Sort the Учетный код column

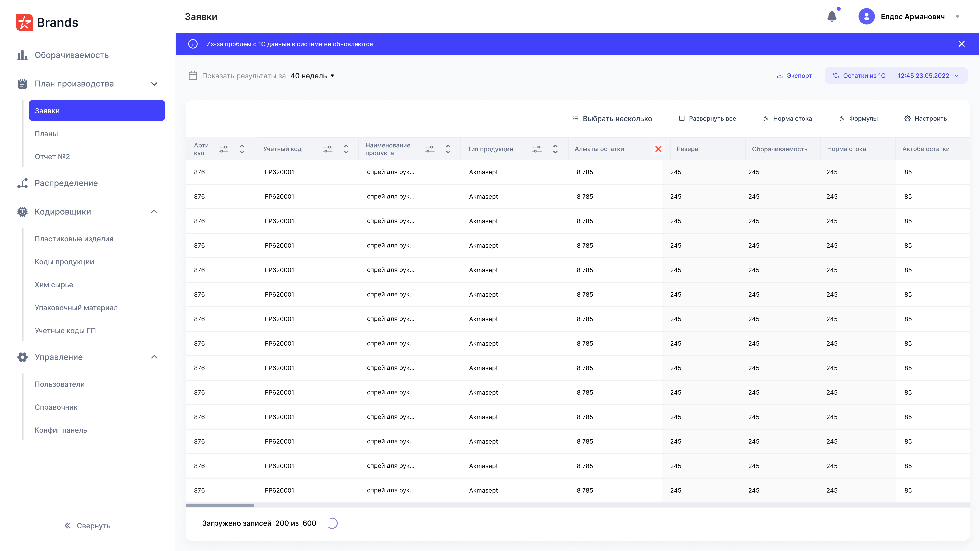346,149
